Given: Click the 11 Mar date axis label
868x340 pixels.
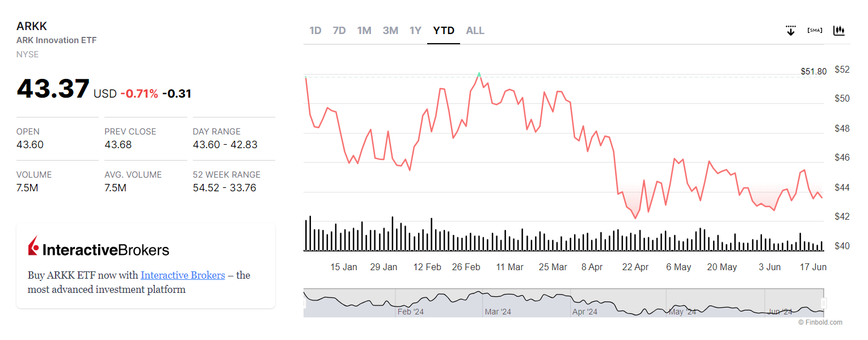Looking at the screenshot, I should (x=510, y=267).
